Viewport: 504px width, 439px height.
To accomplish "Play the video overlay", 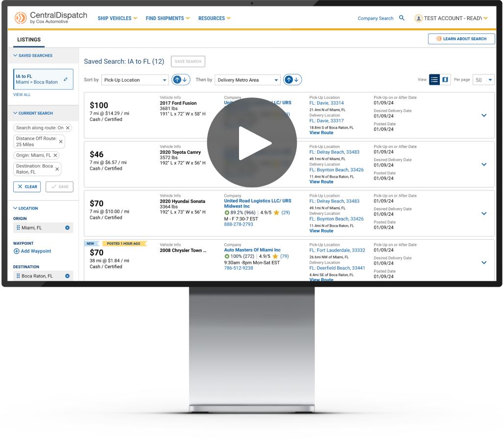I will 252,142.
